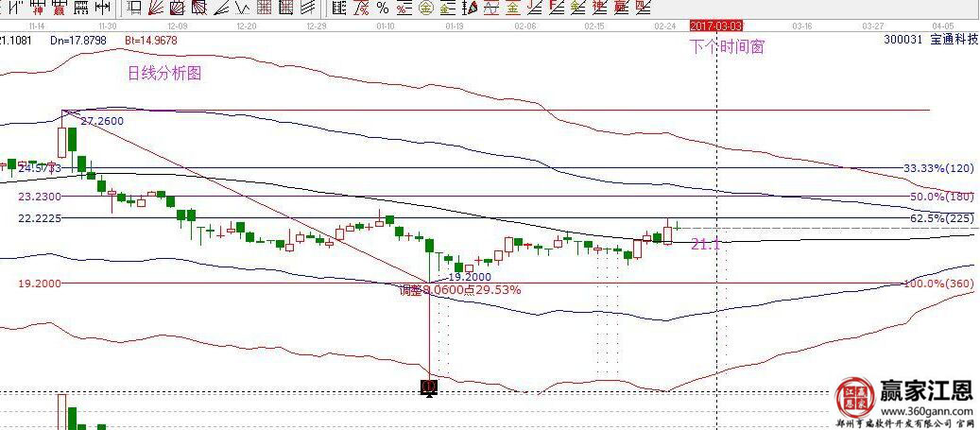
Task: Click the percent sign tool icon
Action: click(x=382, y=8)
